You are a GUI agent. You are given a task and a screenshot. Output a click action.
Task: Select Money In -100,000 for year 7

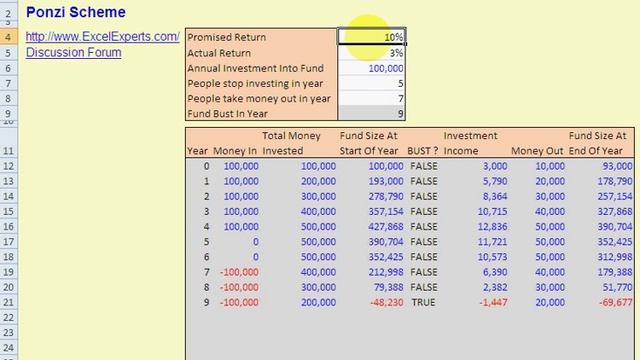(239, 272)
